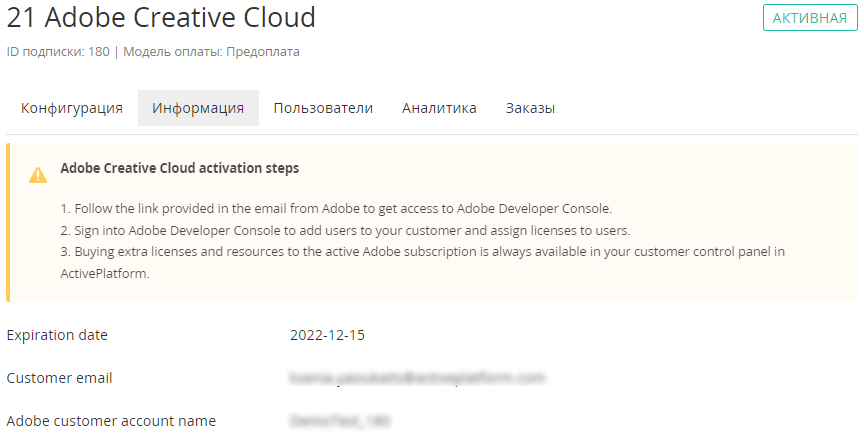Click the ID подписки: 180 text
This screenshot has height=433, width=864.
pos(58,52)
